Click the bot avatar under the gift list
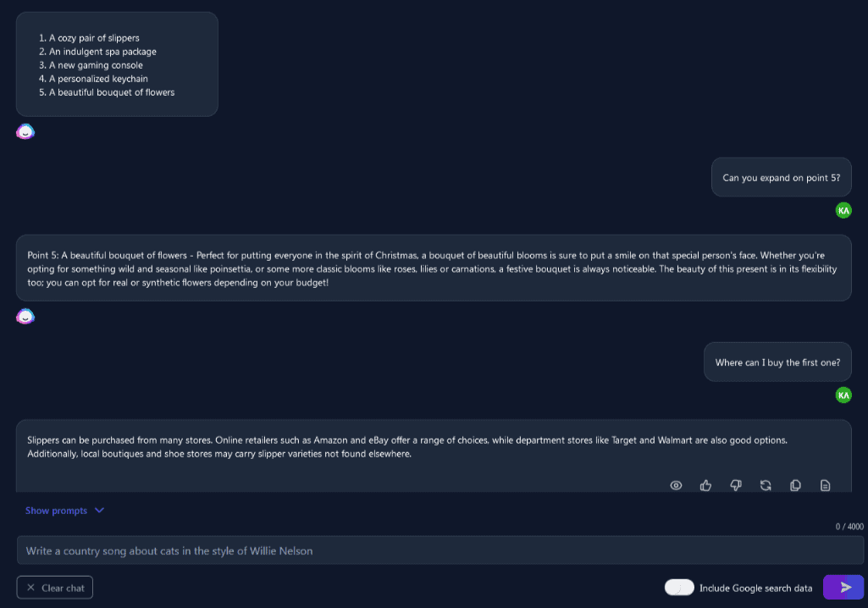This screenshot has height=608, width=868. pyautogui.click(x=25, y=132)
